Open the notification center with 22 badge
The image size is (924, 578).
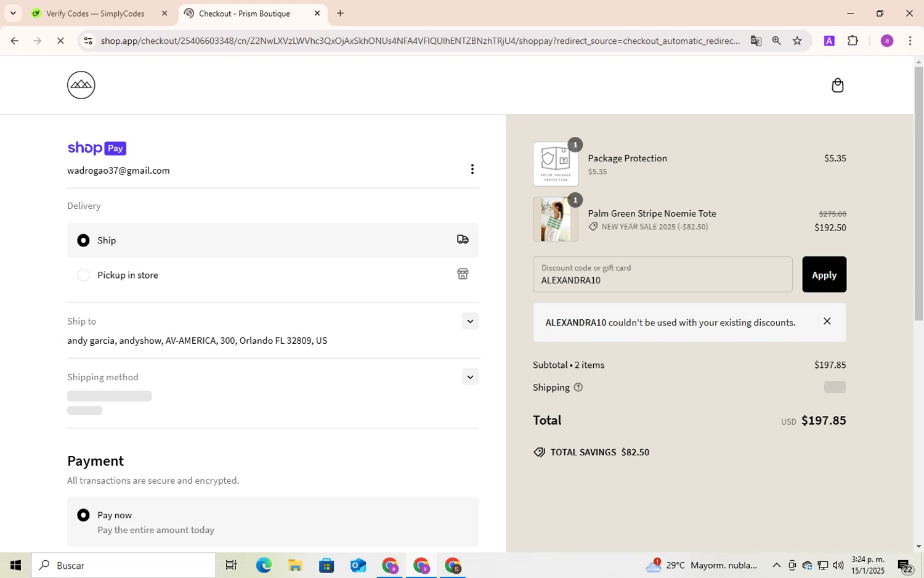pos(906,566)
